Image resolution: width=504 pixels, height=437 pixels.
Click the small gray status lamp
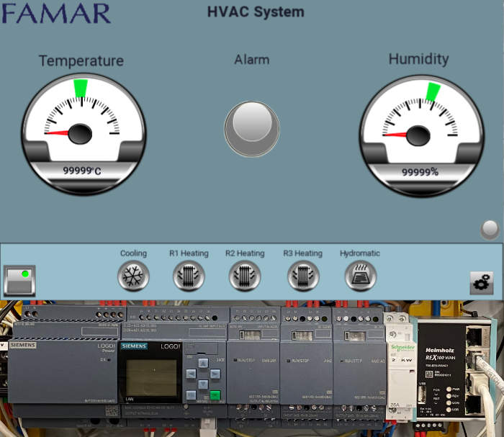490,229
